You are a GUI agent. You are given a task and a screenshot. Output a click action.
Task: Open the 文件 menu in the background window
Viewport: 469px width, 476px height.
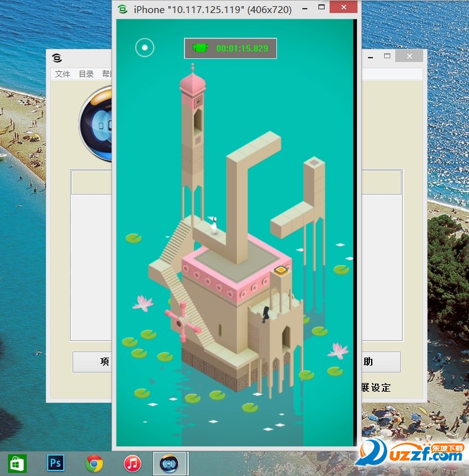point(63,74)
